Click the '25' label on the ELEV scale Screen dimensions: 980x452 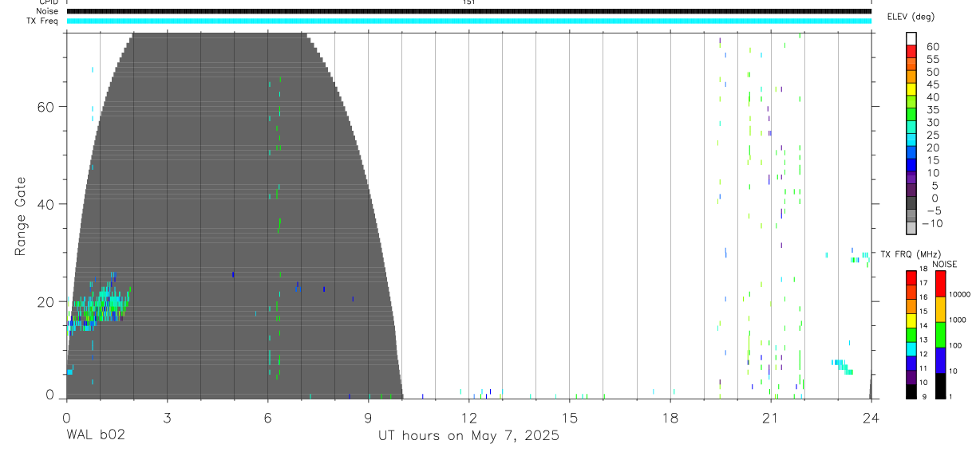tap(933, 135)
